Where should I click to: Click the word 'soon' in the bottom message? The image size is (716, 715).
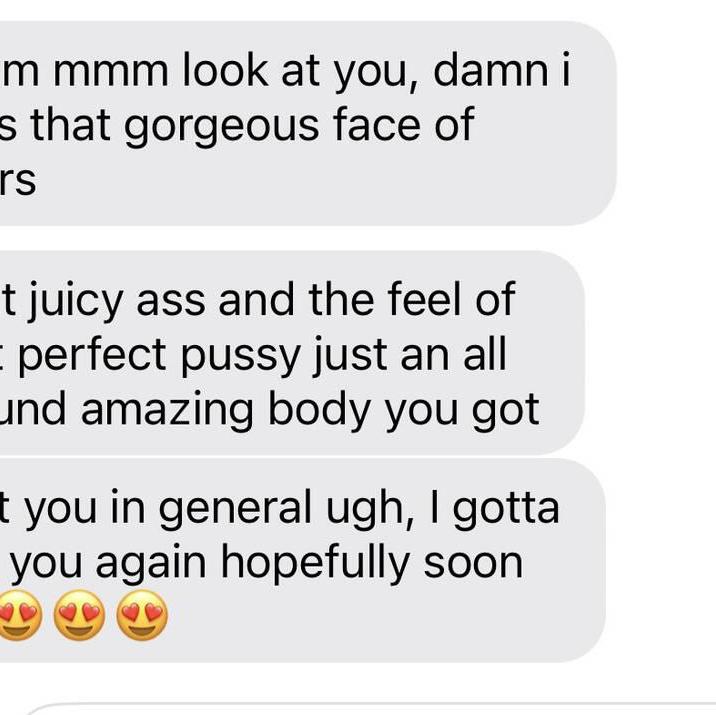(x=474, y=563)
